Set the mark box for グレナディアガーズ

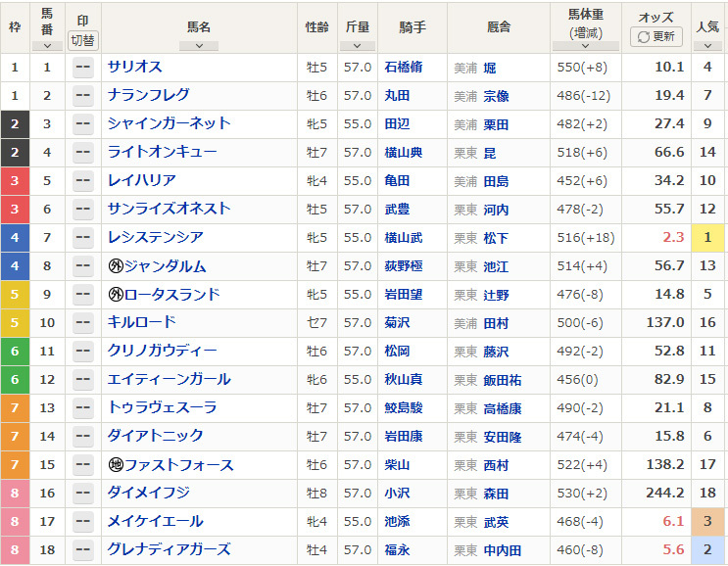point(82,550)
